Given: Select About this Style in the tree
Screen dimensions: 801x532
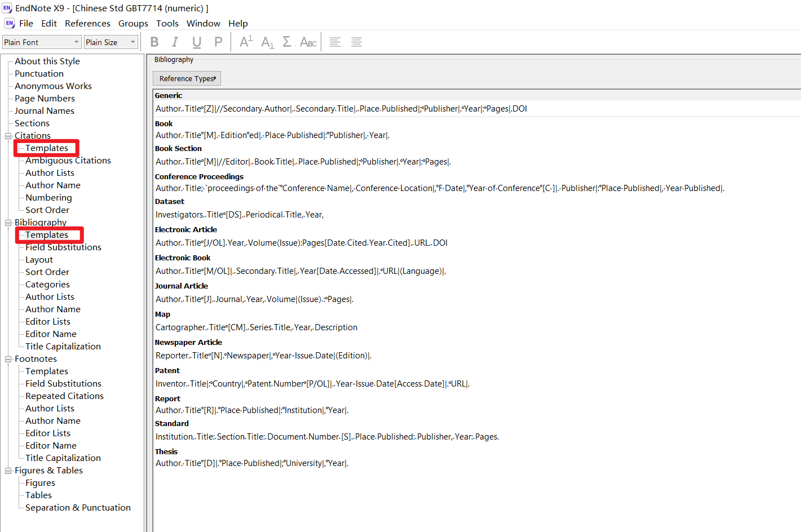Looking at the screenshot, I should tap(47, 61).
